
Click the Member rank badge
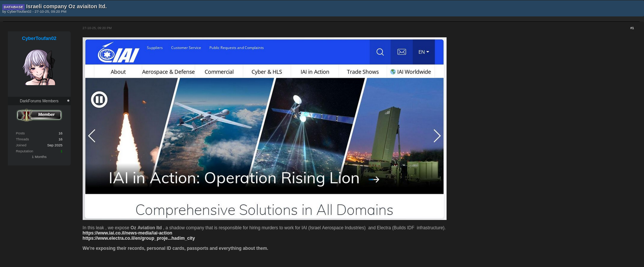tap(39, 115)
